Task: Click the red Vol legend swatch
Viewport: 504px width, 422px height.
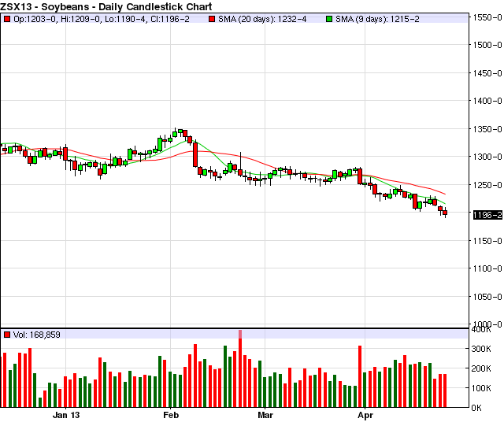Action: 7,335
